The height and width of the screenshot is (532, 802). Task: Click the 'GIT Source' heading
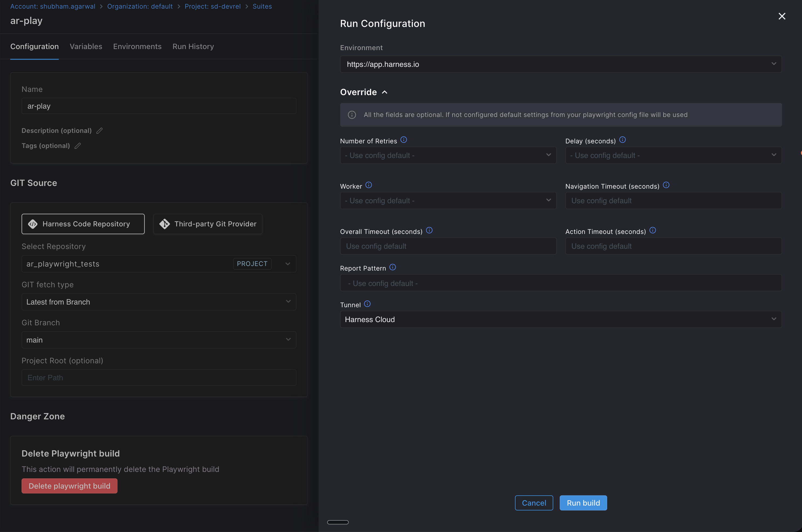[x=34, y=183]
